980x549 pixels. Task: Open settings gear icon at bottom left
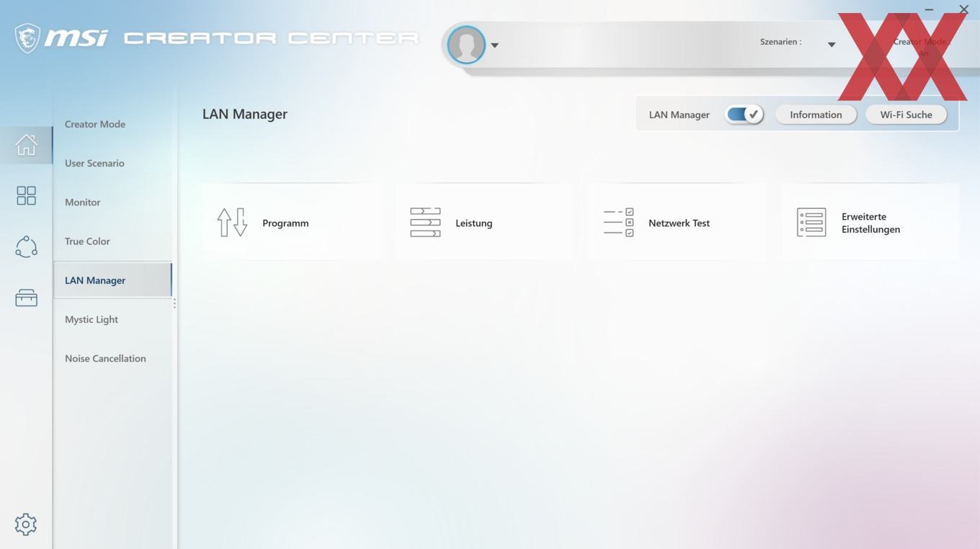click(25, 525)
